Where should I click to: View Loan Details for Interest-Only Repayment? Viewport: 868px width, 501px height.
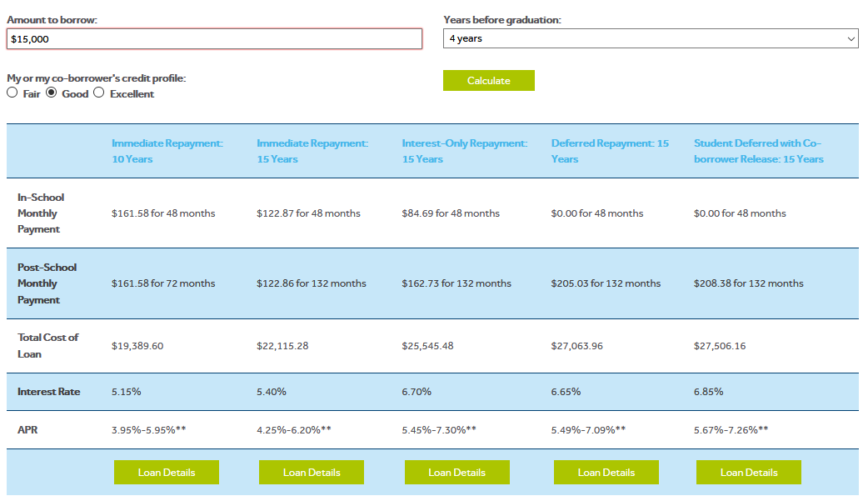(456, 472)
